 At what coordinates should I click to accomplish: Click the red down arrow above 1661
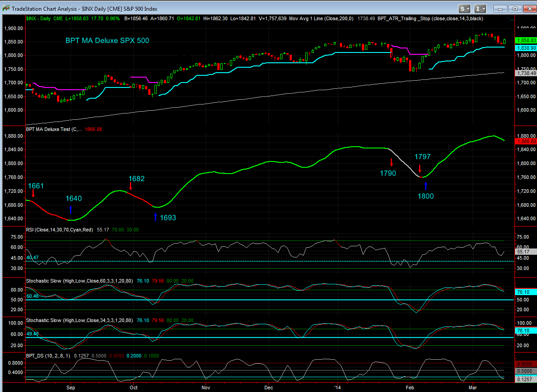pyautogui.click(x=33, y=193)
